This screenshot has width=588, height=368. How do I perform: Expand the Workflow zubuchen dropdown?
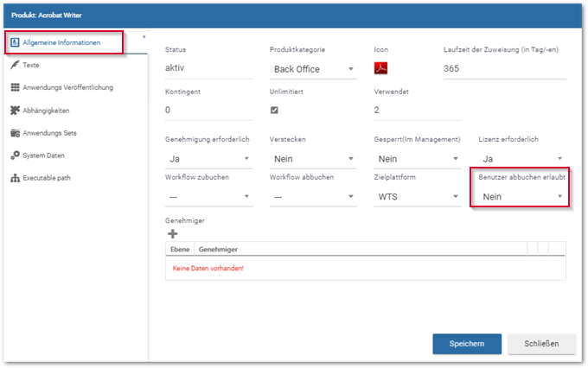pos(209,197)
